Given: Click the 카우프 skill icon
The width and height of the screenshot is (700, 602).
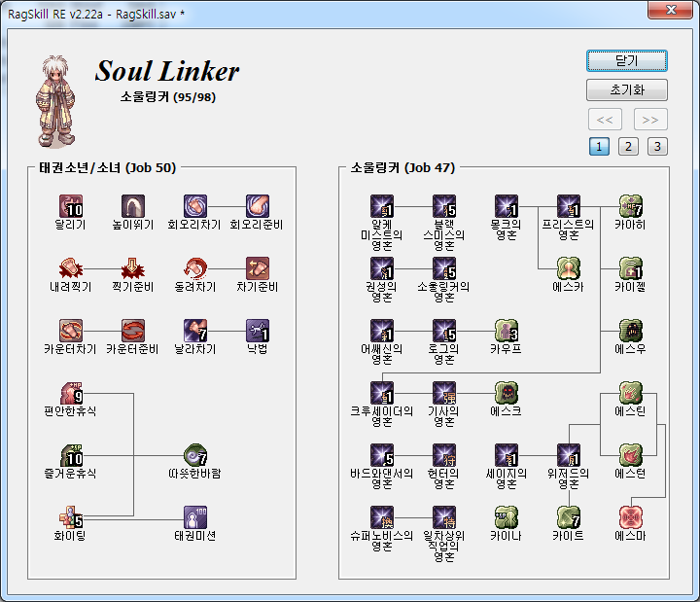Looking at the screenshot, I should (x=507, y=331).
